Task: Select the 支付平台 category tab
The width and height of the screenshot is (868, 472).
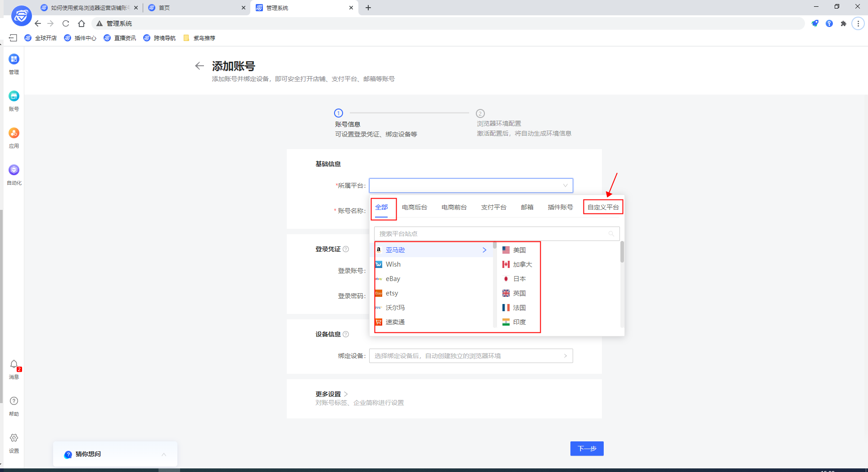Action: point(493,207)
